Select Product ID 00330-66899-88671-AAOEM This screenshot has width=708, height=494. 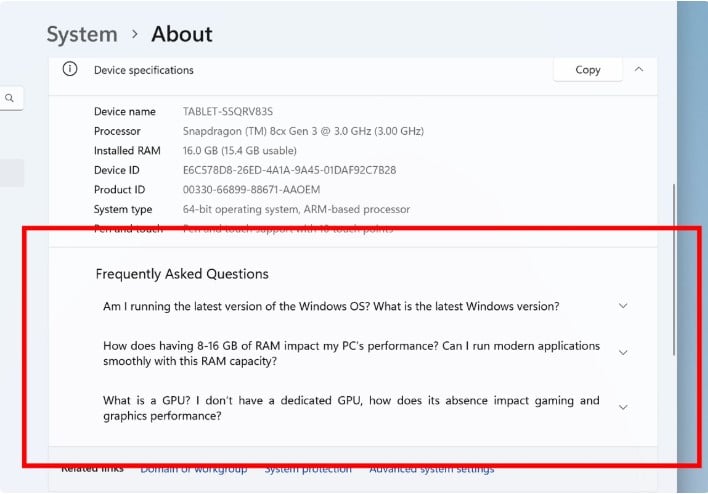pyautogui.click(x=251, y=190)
